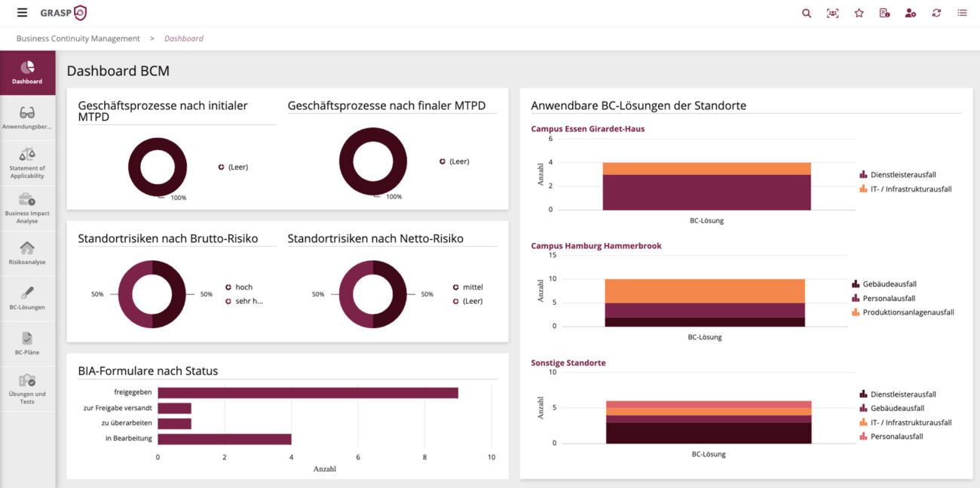Go to Risikoanalyse sidebar item
The image size is (980, 488).
point(27,253)
